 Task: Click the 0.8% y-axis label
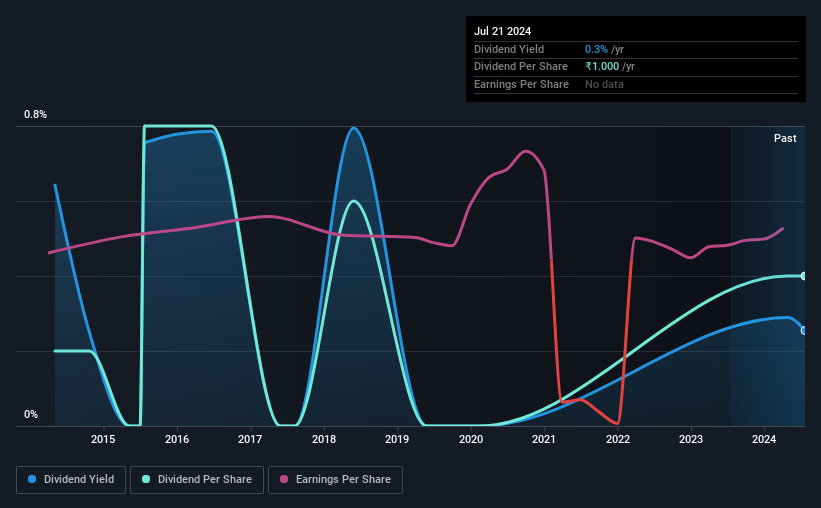pos(35,114)
